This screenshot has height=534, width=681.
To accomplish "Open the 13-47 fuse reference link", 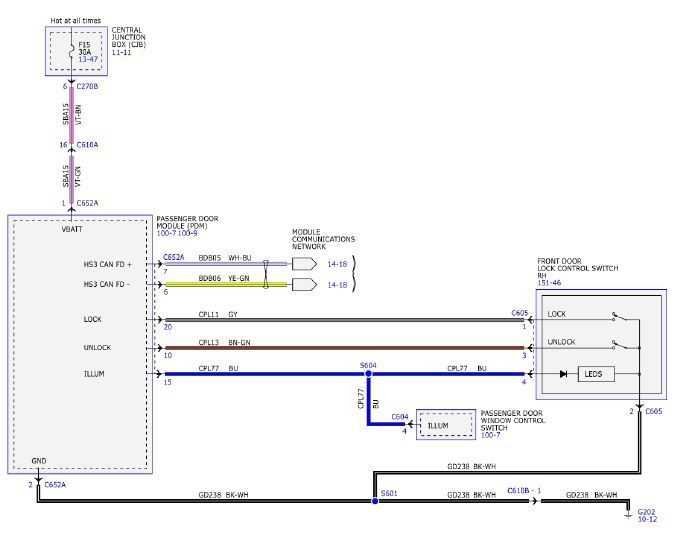I will [x=88, y=59].
